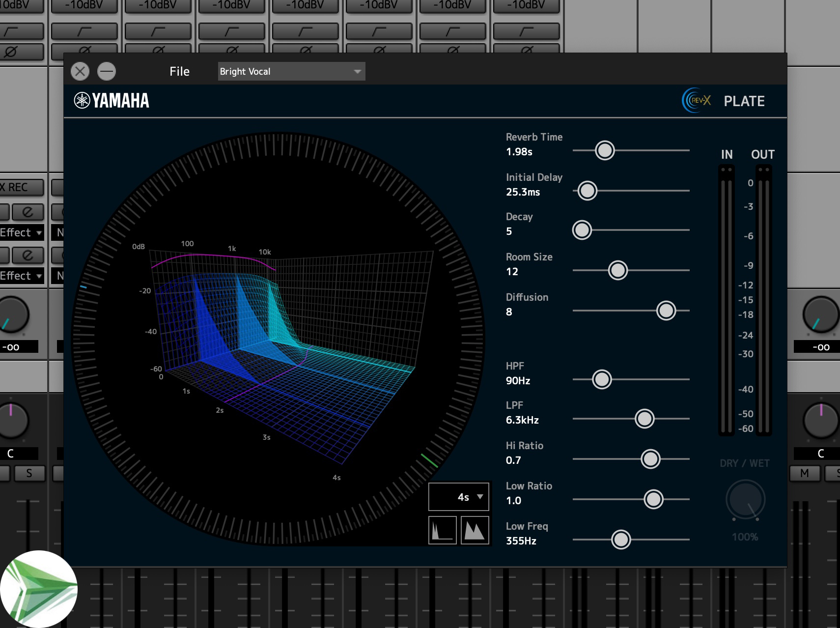The image size is (840, 628).
Task: Click the round green arrow logo at bottom-left
Action: [x=38, y=589]
